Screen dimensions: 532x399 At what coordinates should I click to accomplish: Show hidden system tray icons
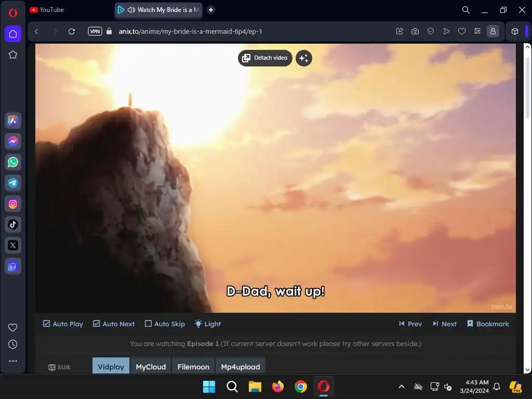(402, 387)
